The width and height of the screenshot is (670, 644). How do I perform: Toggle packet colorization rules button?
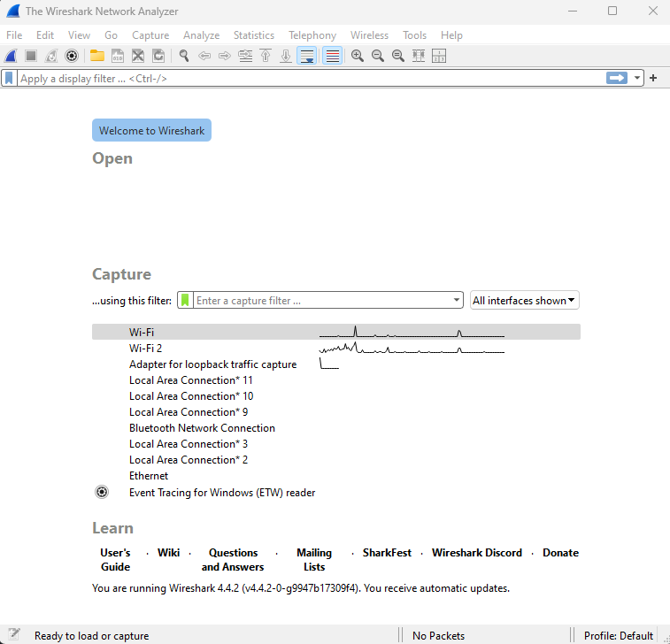pos(332,56)
